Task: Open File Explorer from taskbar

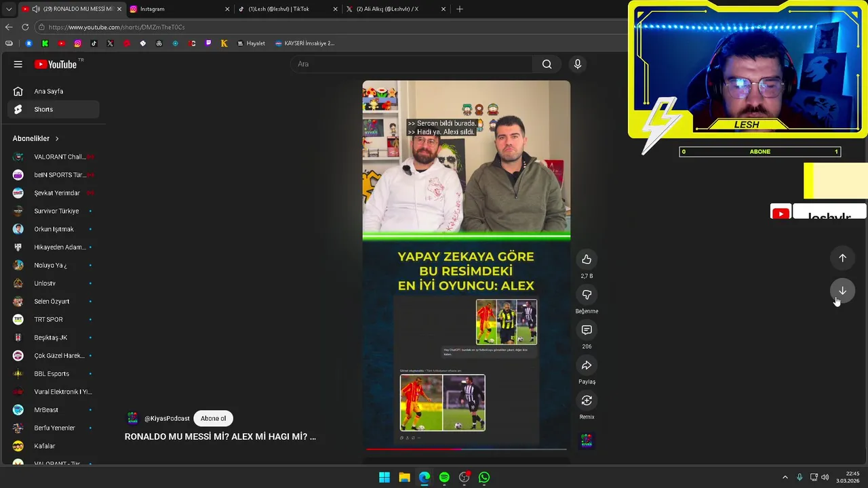Action: pos(404,477)
